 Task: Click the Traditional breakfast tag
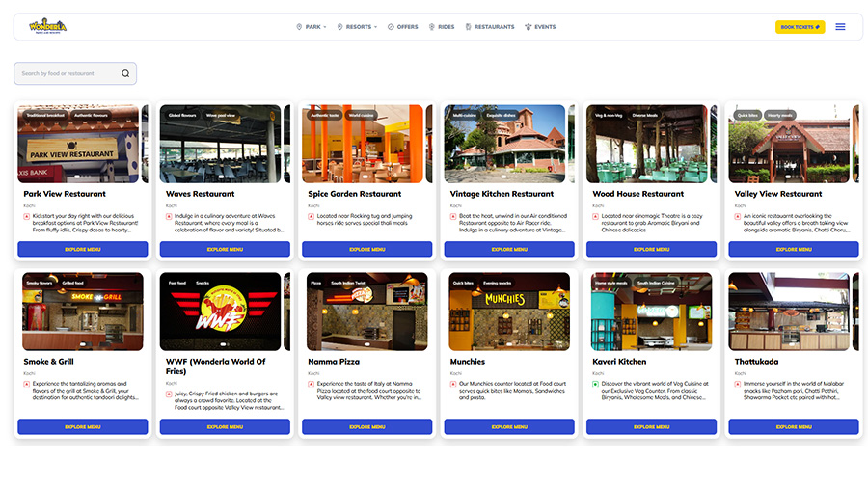(45, 115)
